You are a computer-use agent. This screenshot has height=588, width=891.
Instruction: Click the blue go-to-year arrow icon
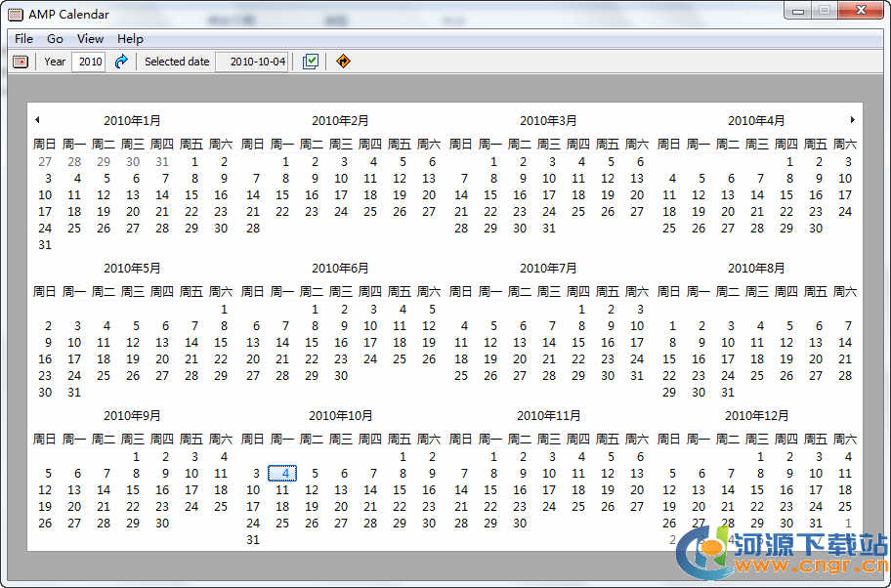tap(121, 62)
